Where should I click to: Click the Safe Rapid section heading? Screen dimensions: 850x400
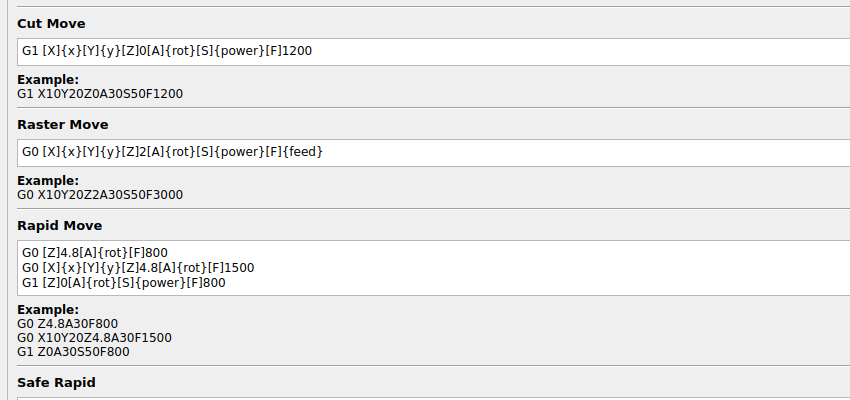[x=56, y=382]
